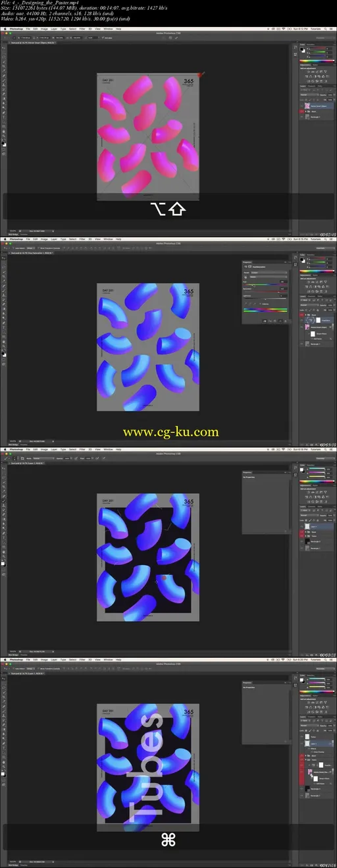Open the Layer menu in the Hue/Saturation frame
The height and width of the screenshot is (868, 337).
pyautogui.click(x=53, y=239)
